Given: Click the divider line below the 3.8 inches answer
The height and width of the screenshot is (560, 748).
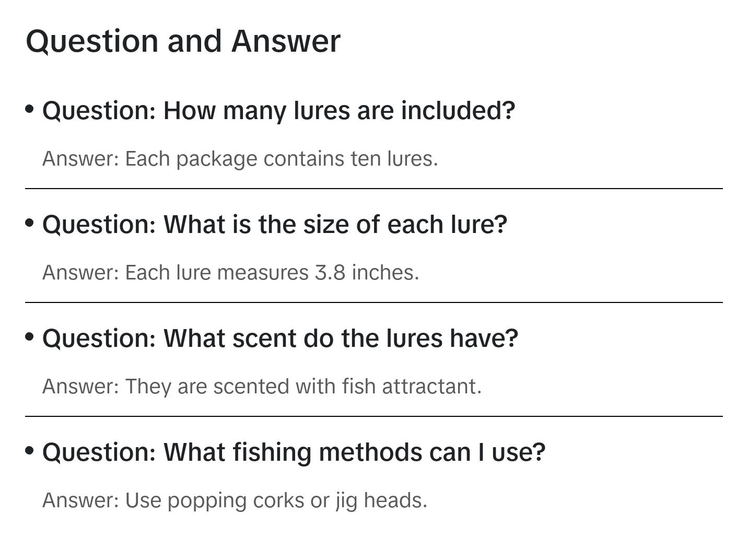Looking at the screenshot, I should click(x=374, y=302).
